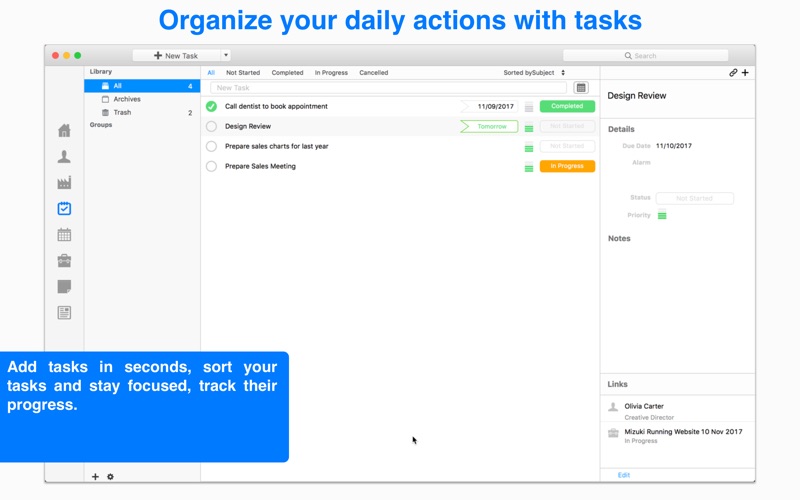The width and height of the screenshot is (800, 500).
Task: Open the Olivia Carter link entry
Action: (x=678, y=410)
